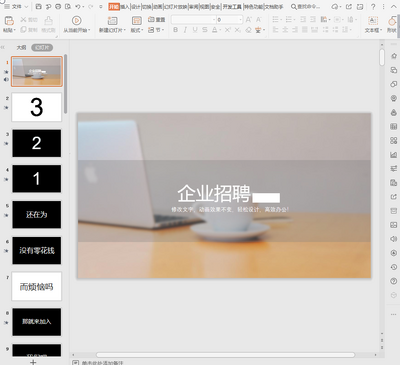Click the print preview icon
Viewport: 400px width, 365px height.
[68, 7]
